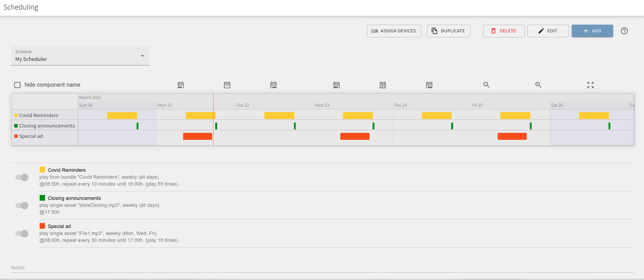644x280 pixels.
Task: Click the previous week calendar icon
Action: (181, 85)
